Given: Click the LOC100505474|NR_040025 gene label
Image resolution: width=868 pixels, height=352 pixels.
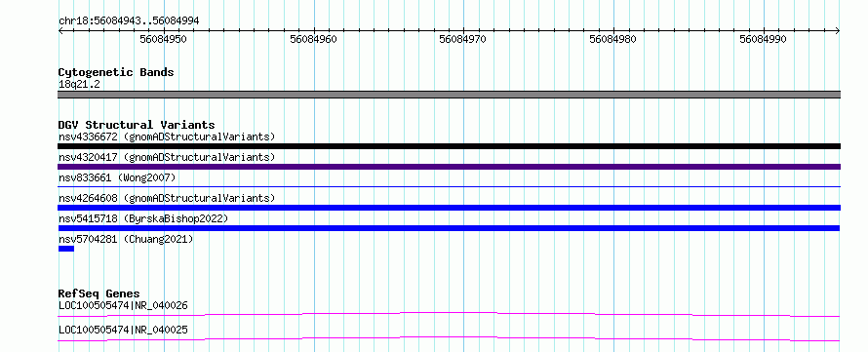Looking at the screenshot, I should coord(123,330).
